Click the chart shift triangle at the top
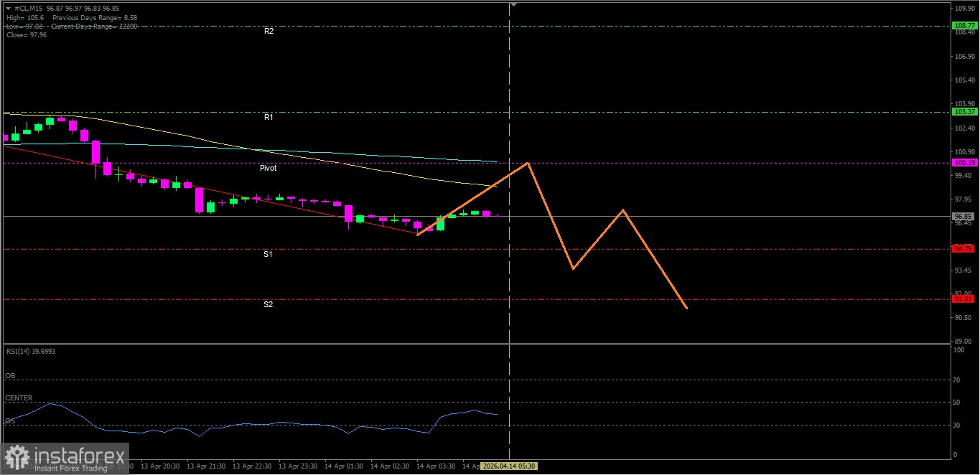 [x=513, y=4]
